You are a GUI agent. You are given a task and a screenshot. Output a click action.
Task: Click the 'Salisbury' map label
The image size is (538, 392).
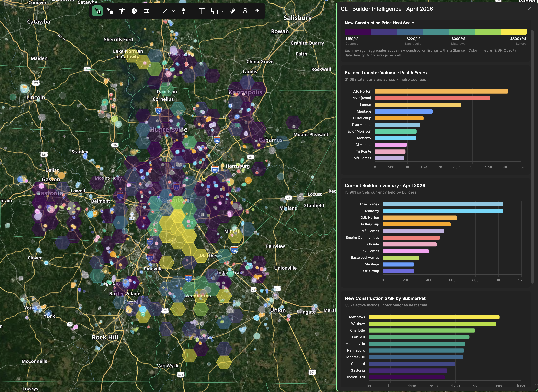point(297,18)
